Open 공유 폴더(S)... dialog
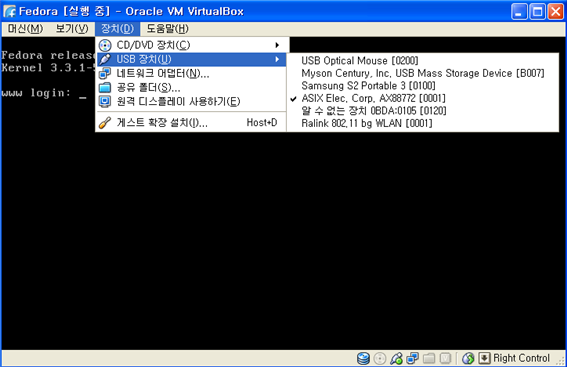 tap(192, 88)
